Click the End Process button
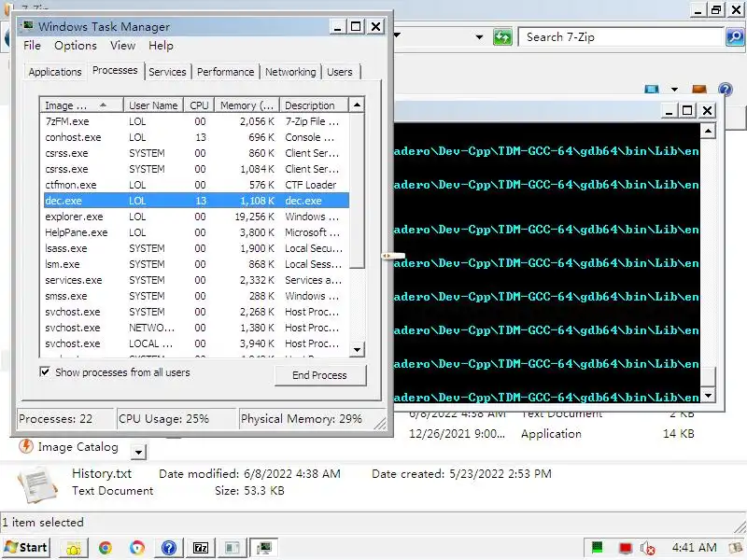747x560 pixels. click(x=319, y=375)
